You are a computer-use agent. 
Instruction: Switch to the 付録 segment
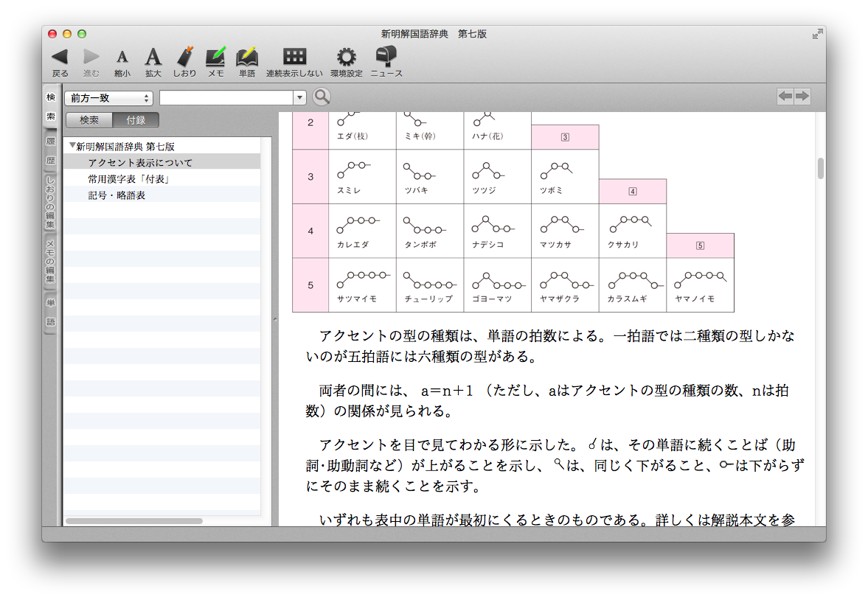[x=135, y=120]
